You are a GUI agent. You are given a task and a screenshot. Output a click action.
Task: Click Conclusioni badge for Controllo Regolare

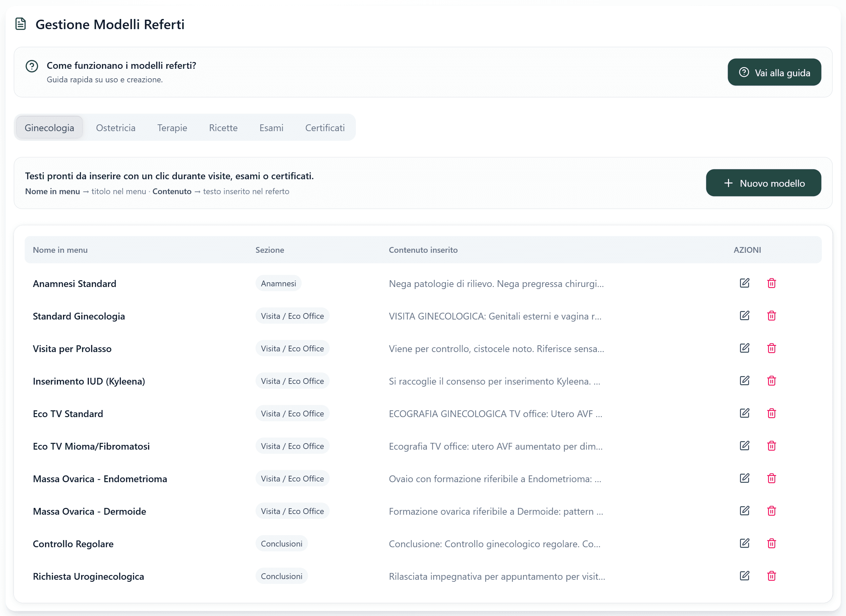pos(282,544)
